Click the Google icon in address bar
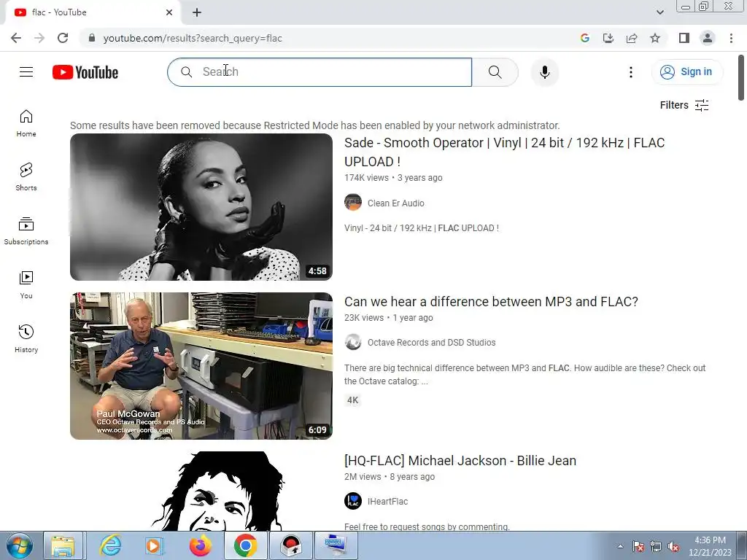The image size is (747, 560). [584, 38]
